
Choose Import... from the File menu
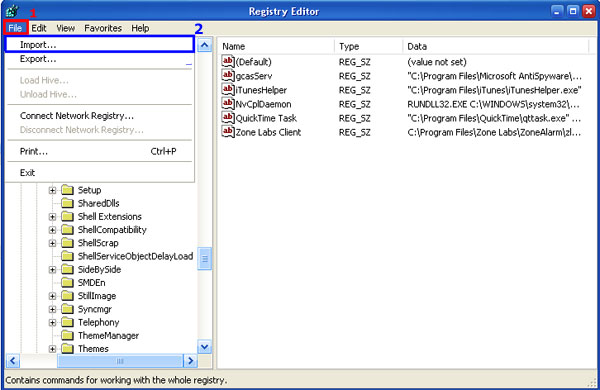(x=100, y=44)
